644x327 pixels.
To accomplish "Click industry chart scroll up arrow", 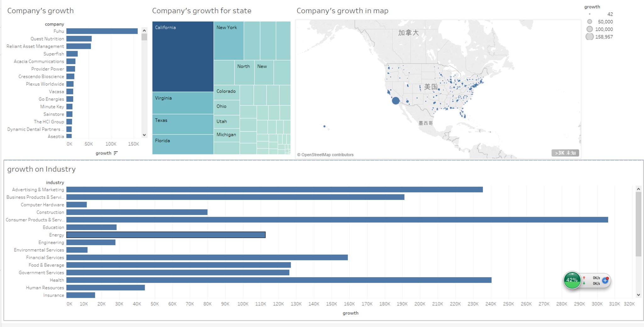I will [x=638, y=189].
